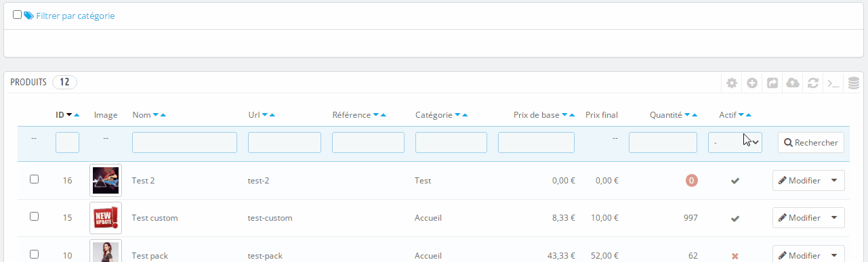The height and width of the screenshot is (262, 868).
Task: Open Test custom product thumbnail
Action: [106, 218]
